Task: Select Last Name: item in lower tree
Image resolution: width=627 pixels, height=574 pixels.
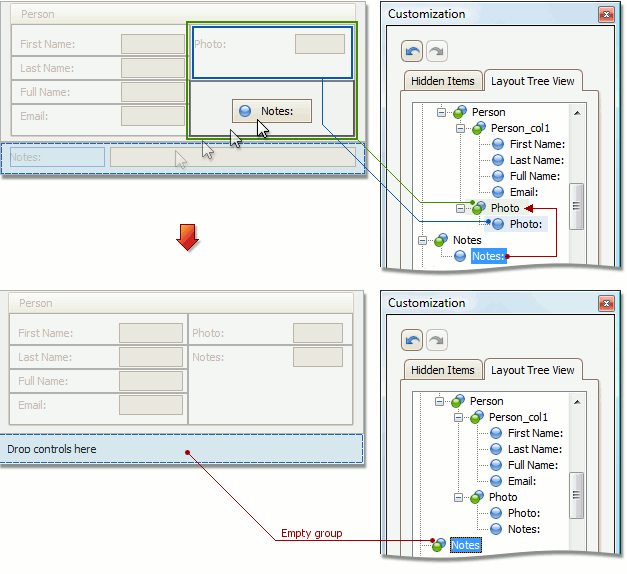Action: 535,449
